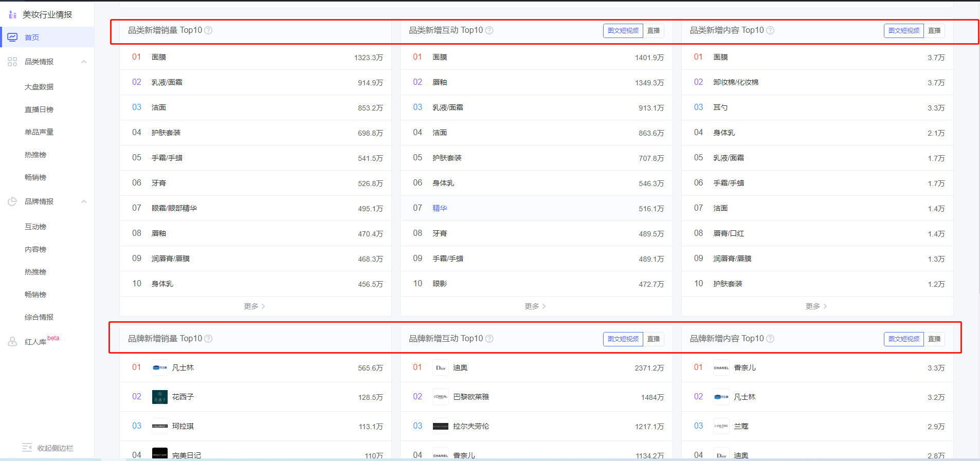Click the 精华 category link
Image resolution: width=980 pixels, height=461 pixels.
pyautogui.click(x=440, y=208)
